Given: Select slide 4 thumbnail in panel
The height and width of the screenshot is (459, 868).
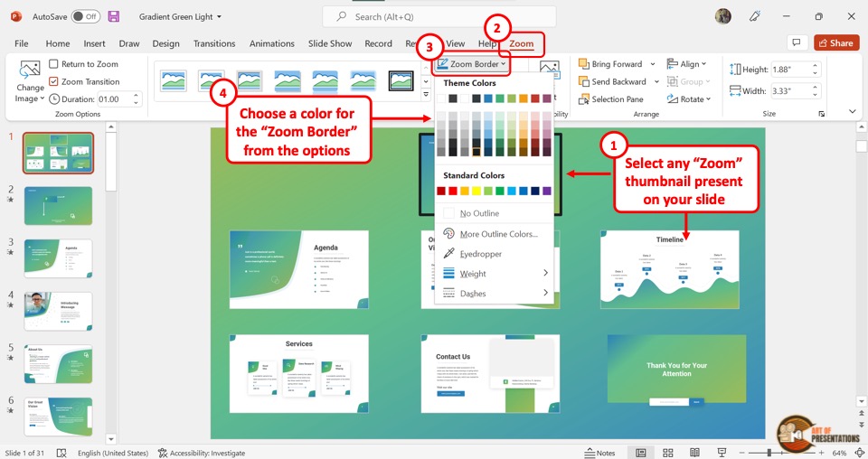Looking at the screenshot, I should coord(58,312).
